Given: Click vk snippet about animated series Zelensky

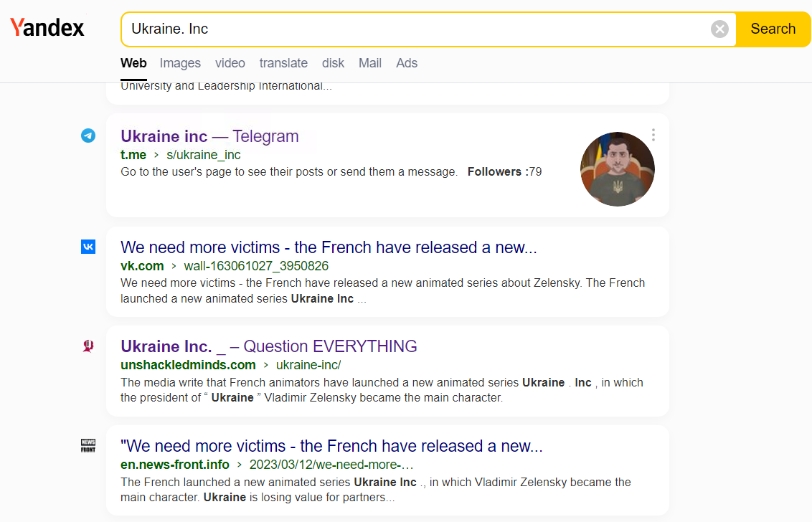Looking at the screenshot, I should pos(383,290).
